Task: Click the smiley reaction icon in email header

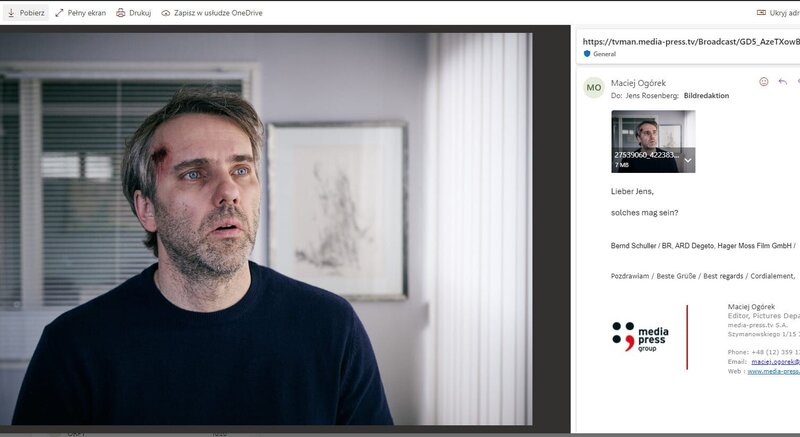Action: coord(764,82)
